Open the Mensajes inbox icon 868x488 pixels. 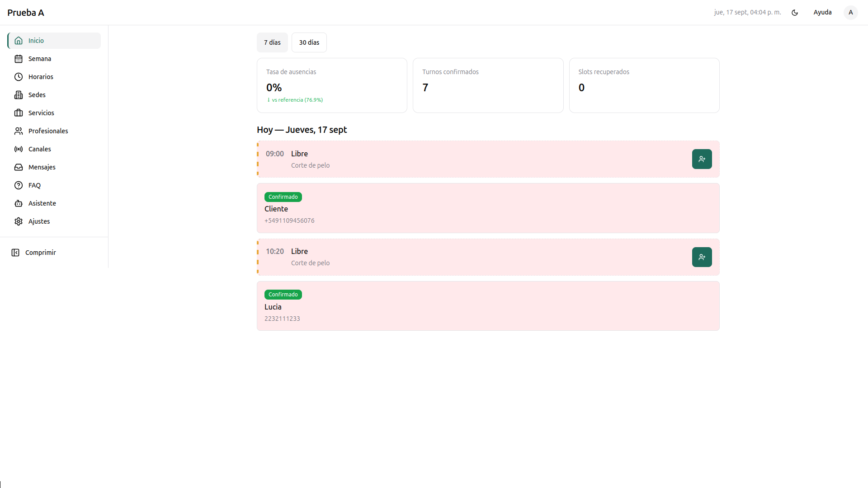point(19,167)
